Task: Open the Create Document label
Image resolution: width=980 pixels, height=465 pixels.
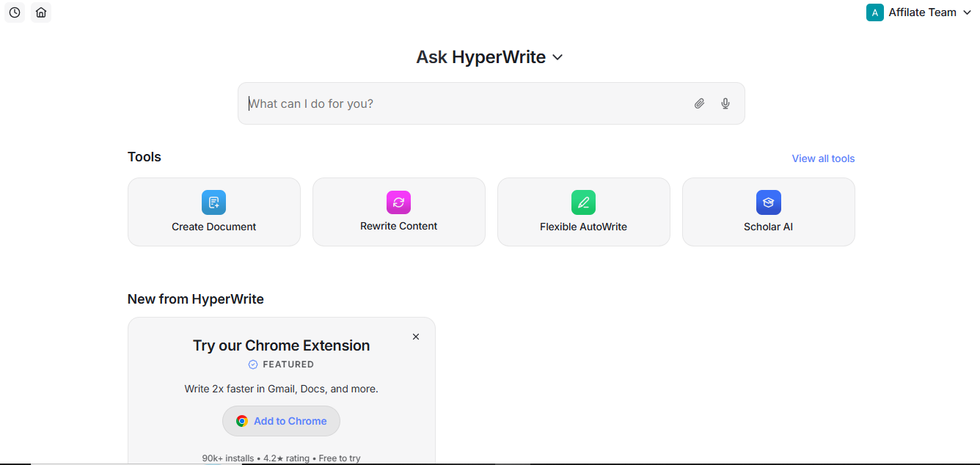Action: tap(214, 227)
